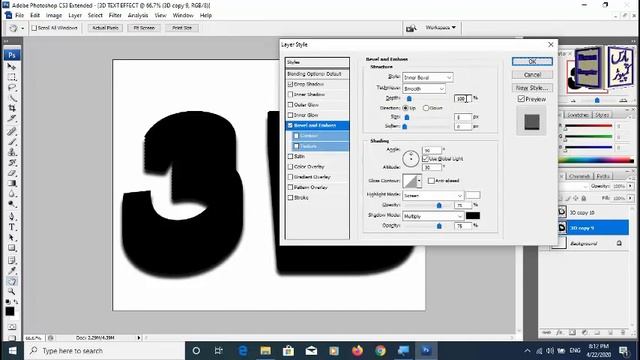Open the Analysis menu
The image size is (640, 360).
(x=138, y=15)
